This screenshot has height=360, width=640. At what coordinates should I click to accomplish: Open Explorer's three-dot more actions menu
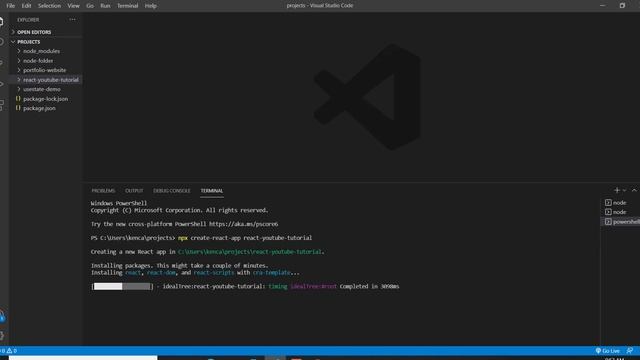click(x=72, y=20)
